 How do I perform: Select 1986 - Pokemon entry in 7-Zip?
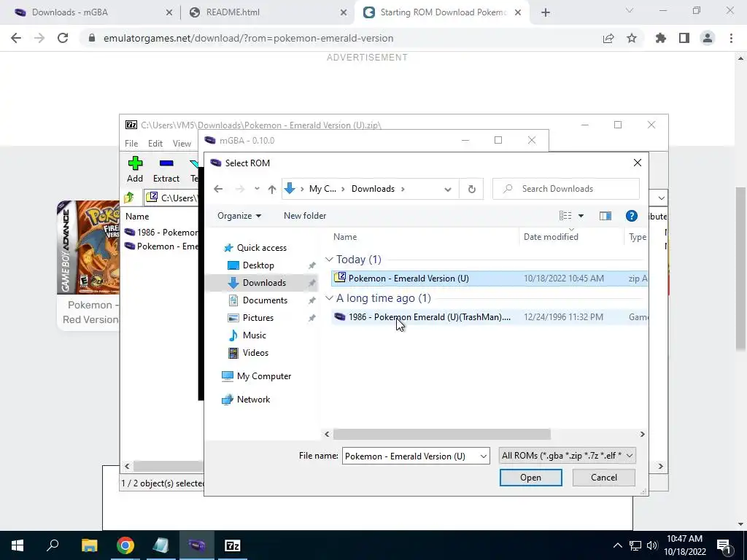162,233
